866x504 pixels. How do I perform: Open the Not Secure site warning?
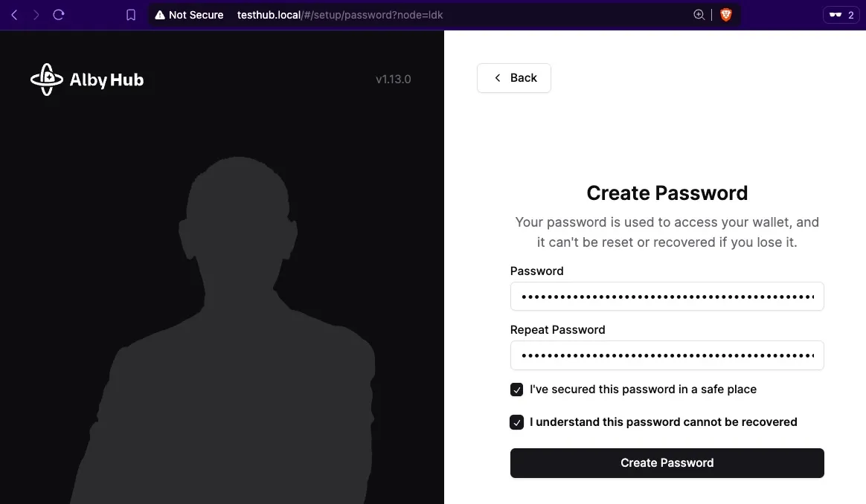189,15
